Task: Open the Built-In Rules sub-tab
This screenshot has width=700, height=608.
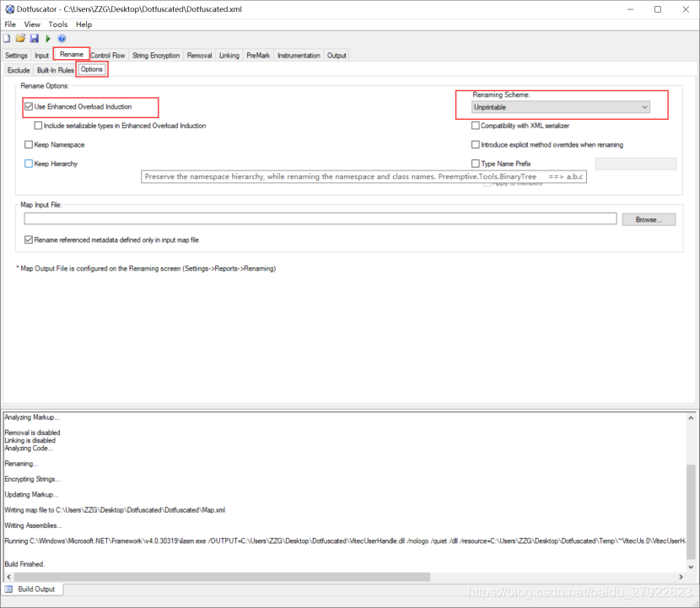Action: [x=56, y=70]
